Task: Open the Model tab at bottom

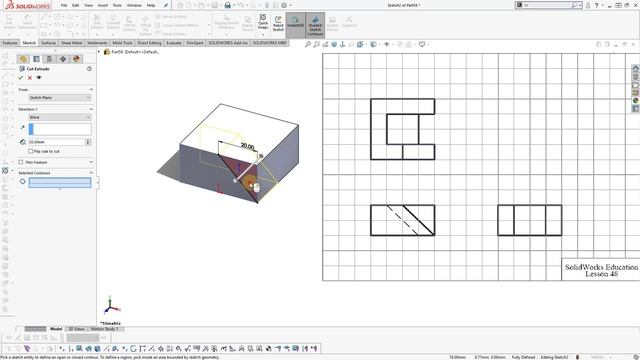Action: 56,329
